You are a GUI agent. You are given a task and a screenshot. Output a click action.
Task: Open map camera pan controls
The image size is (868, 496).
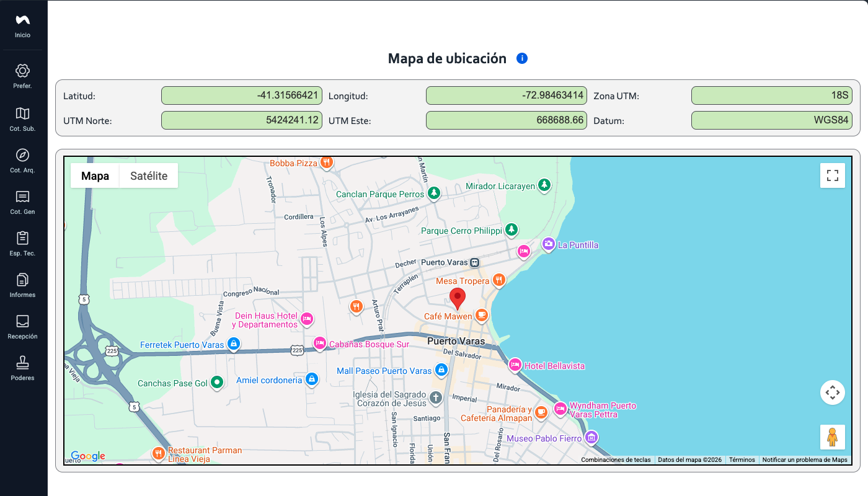[x=833, y=392]
